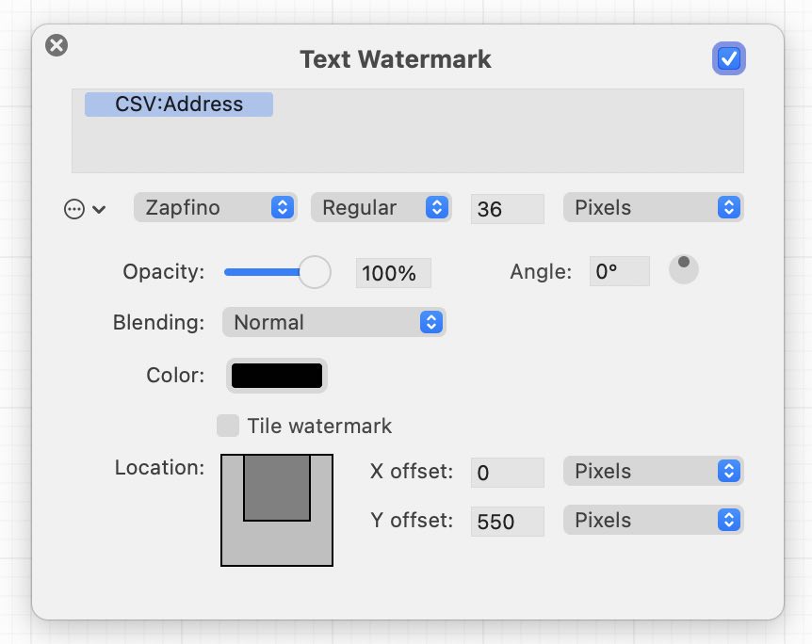Click the Opacity 100% input field
Screen dimensions: 812x644
click(x=393, y=273)
